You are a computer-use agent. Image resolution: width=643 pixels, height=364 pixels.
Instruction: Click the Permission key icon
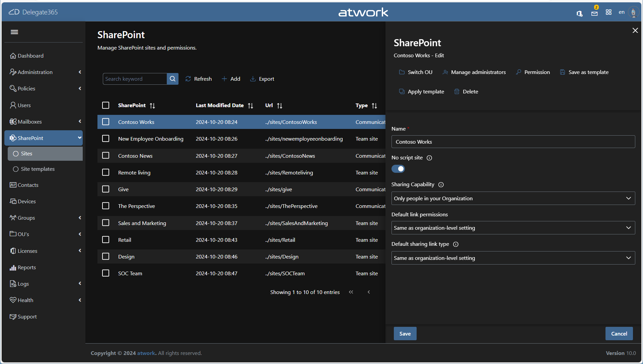(518, 72)
